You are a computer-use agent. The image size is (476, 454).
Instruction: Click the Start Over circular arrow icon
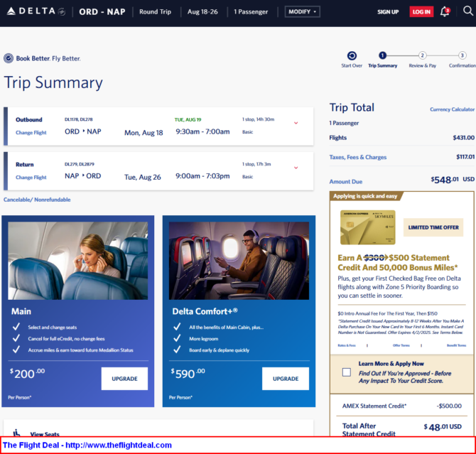pos(352,55)
